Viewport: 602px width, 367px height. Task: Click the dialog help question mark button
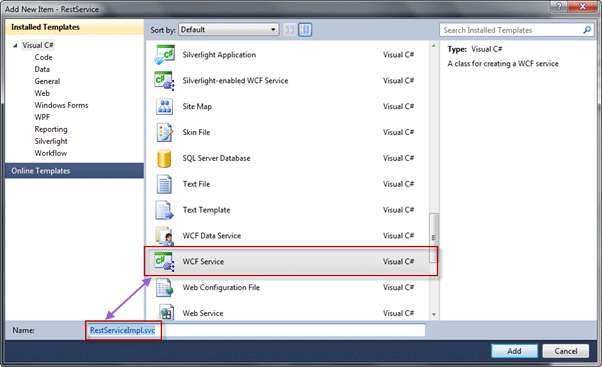click(559, 6)
